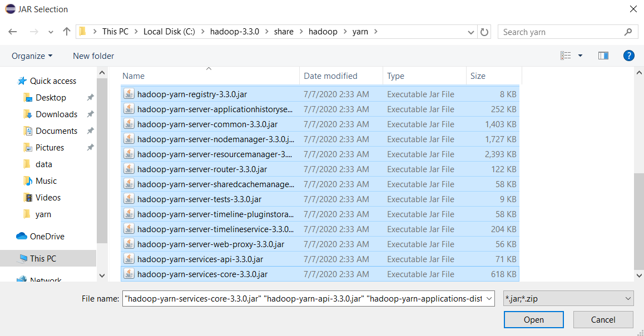Expand the File name combo box dropdown
Image resolution: width=644 pixels, height=336 pixels.
pyautogui.click(x=487, y=298)
